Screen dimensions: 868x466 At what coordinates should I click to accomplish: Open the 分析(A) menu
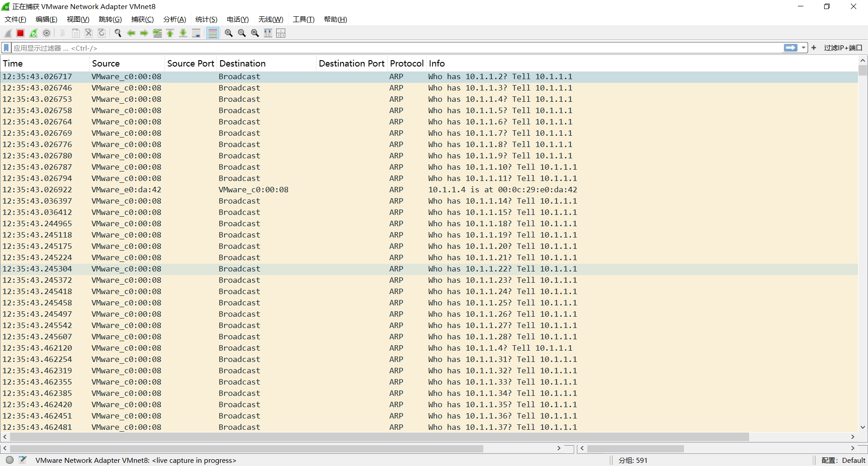[175, 19]
